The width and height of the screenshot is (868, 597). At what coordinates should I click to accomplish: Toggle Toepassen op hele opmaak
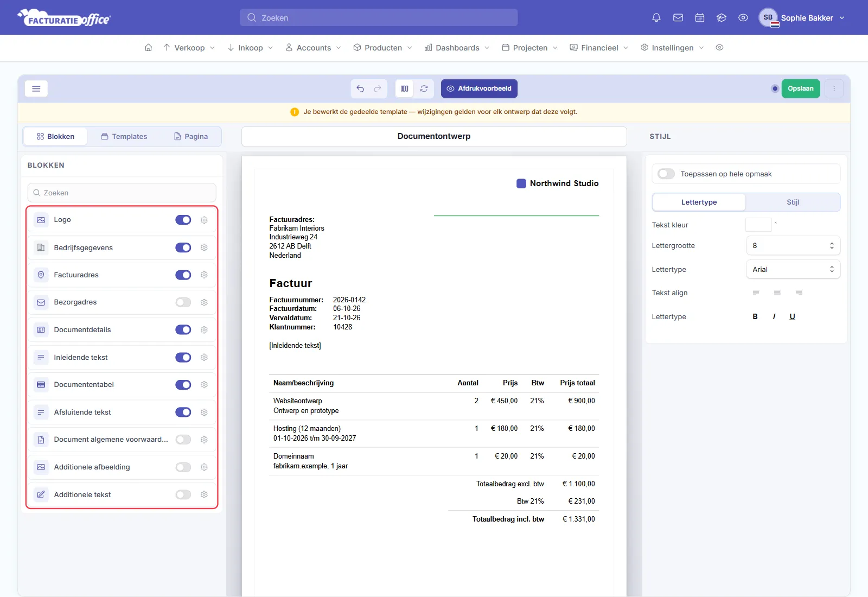click(x=666, y=174)
